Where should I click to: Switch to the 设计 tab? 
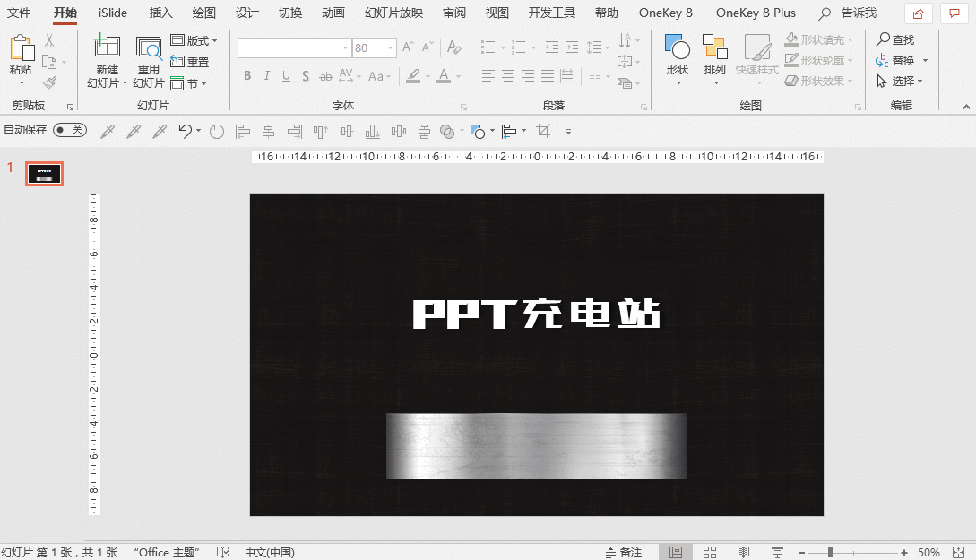click(x=247, y=13)
